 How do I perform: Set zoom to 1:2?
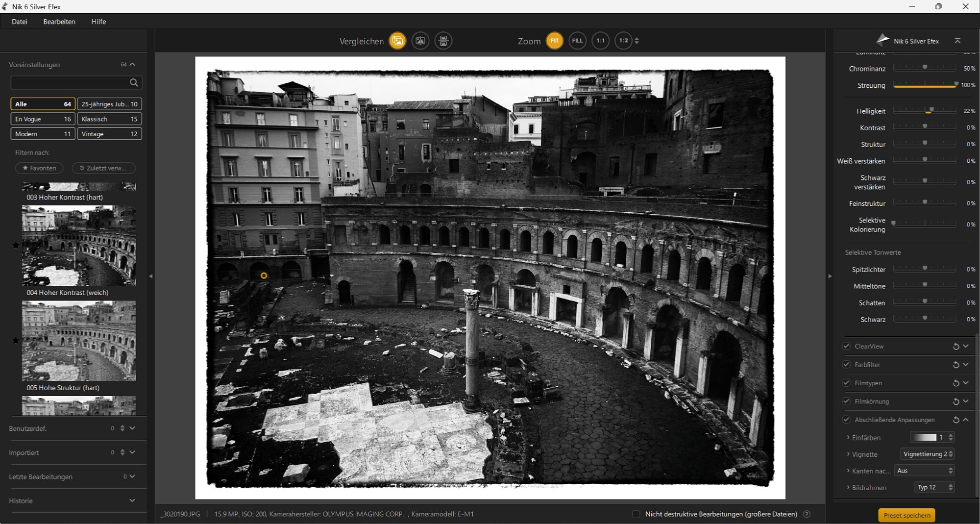tap(623, 41)
